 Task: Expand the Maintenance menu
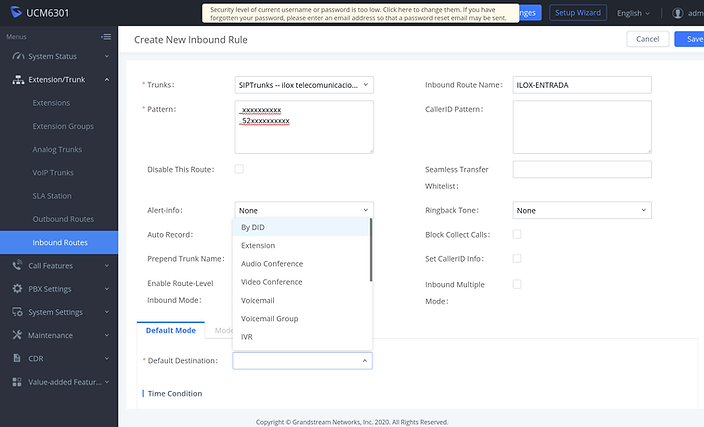pyautogui.click(x=59, y=335)
